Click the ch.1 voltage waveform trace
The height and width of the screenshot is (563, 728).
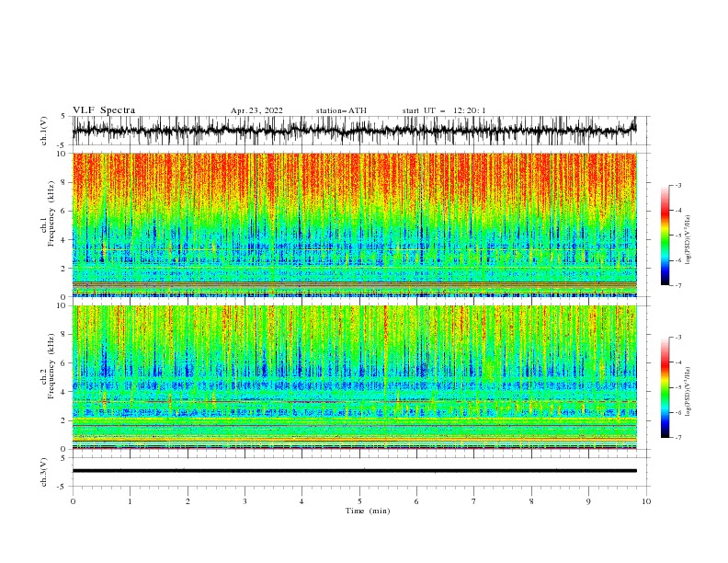pos(354,130)
